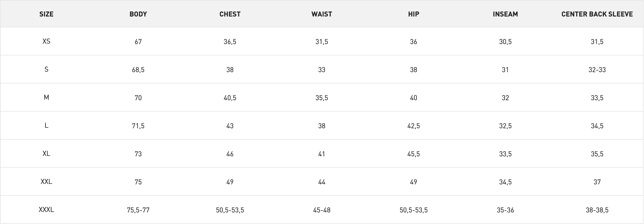Image resolution: width=644 pixels, height=224 pixels.
Task: Click the 40,5 chest value cell
Action: pos(230,98)
